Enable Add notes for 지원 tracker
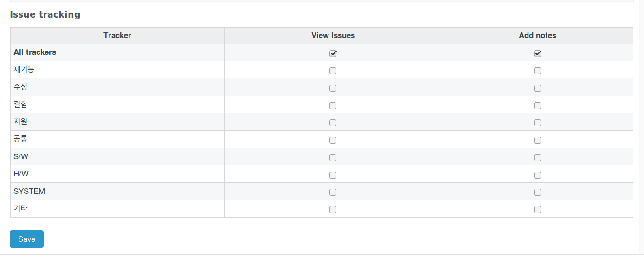Viewport: 644px width, 258px height. tap(537, 123)
